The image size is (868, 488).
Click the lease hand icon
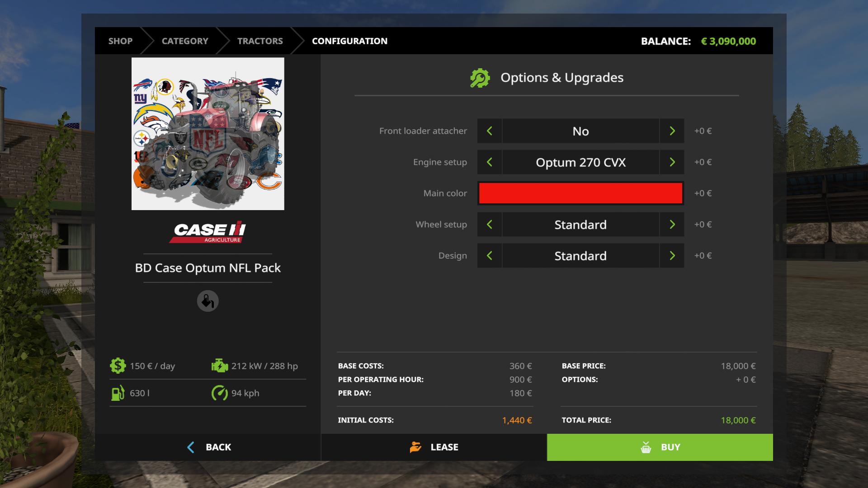415,447
